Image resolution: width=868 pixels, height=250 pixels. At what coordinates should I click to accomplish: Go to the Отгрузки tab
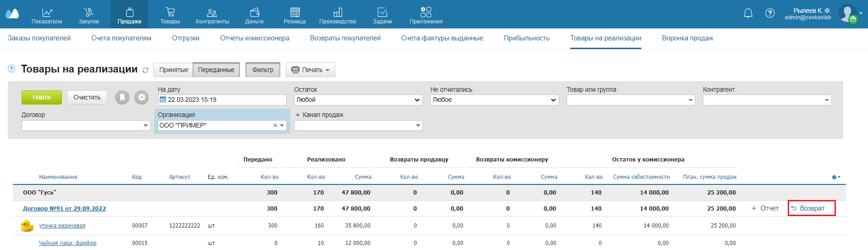(x=186, y=38)
